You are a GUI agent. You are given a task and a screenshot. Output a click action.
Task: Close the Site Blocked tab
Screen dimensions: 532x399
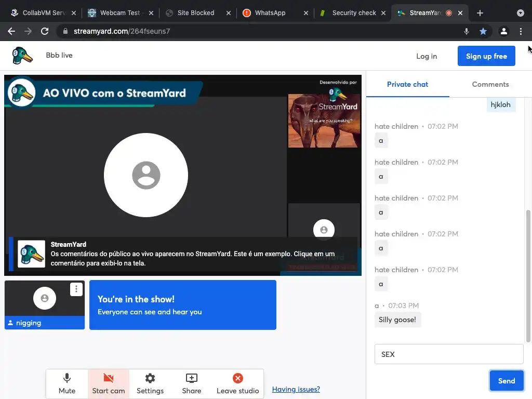[229, 13]
